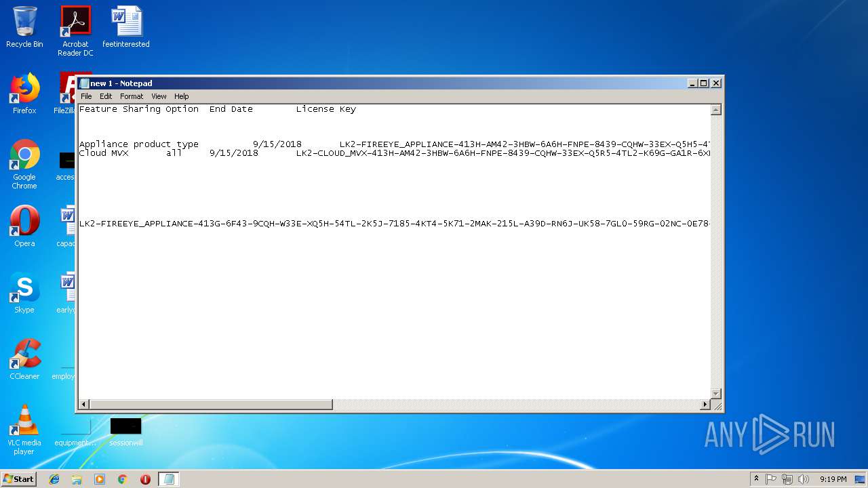Click the LK2-CLOUD_MVX license key text
This screenshot has width=868, height=488.
click(x=503, y=153)
